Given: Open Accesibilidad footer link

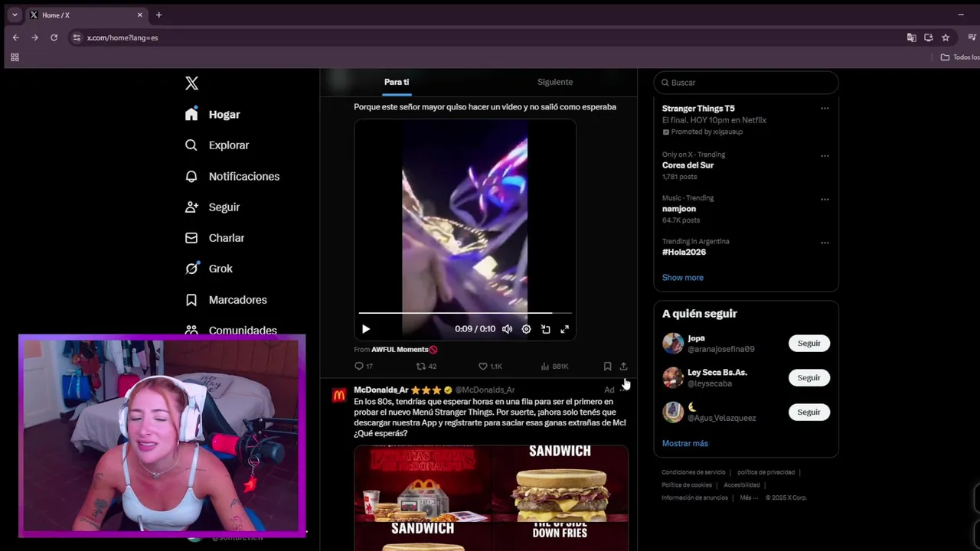Looking at the screenshot, I should coord(742,485).
